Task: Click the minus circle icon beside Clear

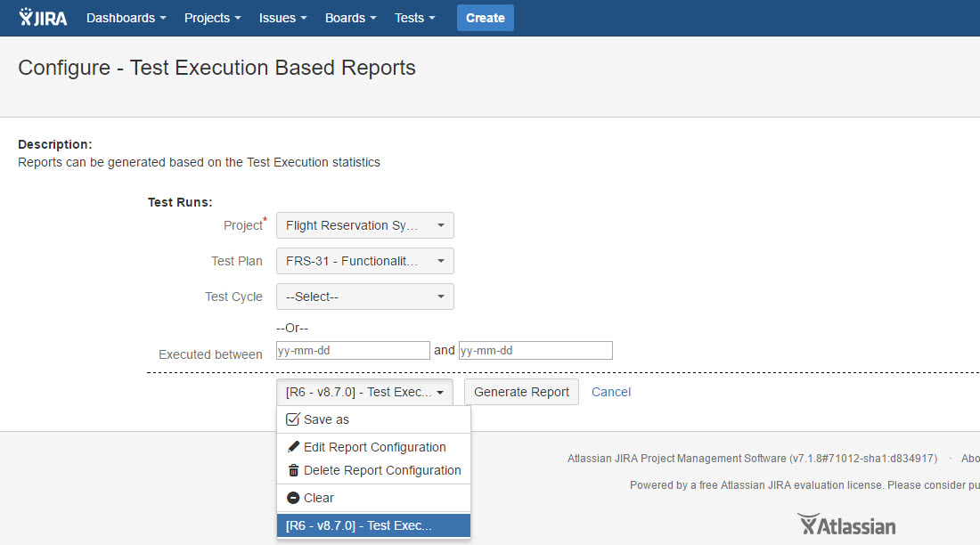Action: pos(293,498)
